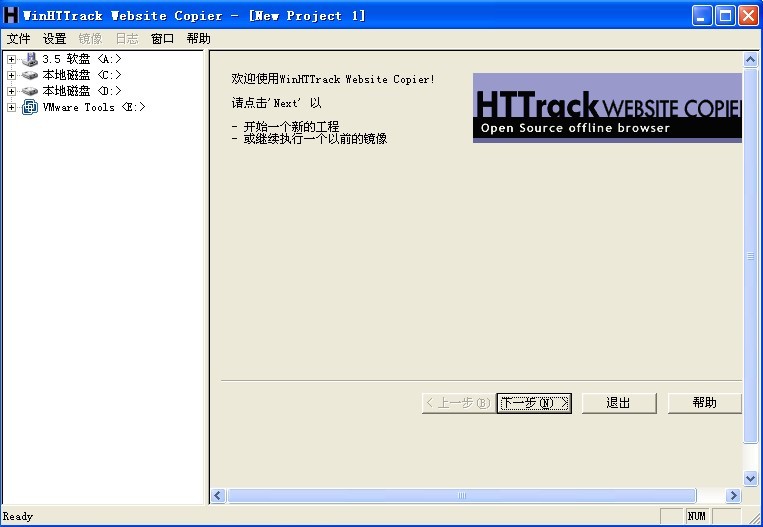Open the greyed 镜像 menu
Image resolution: width=763 pixels, height=527 pixels.
pos(91,38)
